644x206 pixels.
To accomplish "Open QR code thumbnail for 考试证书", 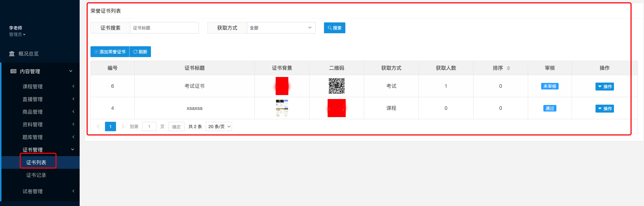I will (x=336, y=86).
